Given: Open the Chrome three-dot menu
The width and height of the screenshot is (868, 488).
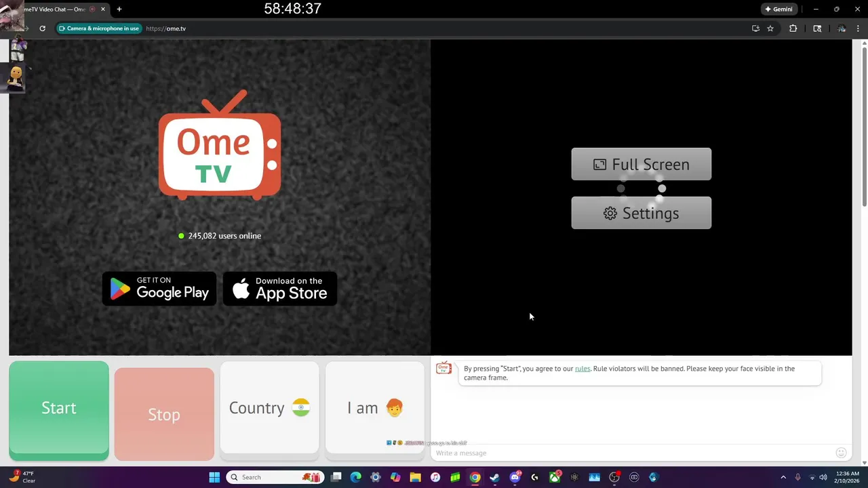Looking at the screenshot, I should click(859, 28).
